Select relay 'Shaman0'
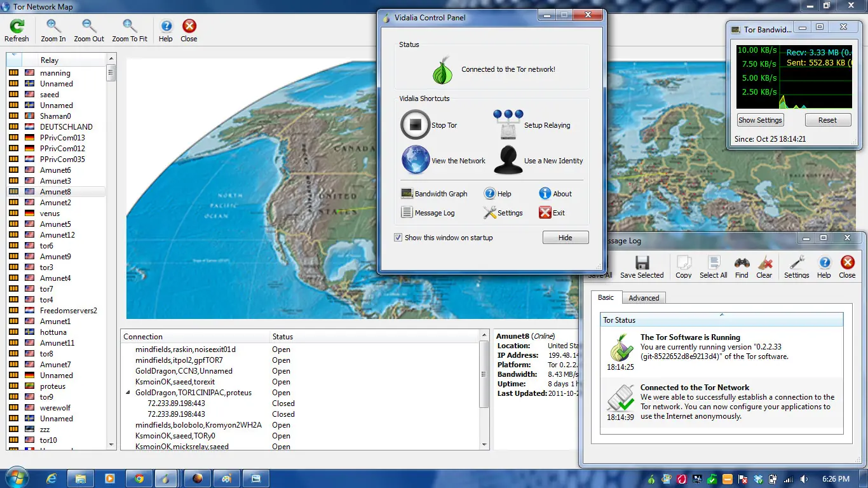The height and width of the screenshot is (488, 868). [x=56, y=116]
